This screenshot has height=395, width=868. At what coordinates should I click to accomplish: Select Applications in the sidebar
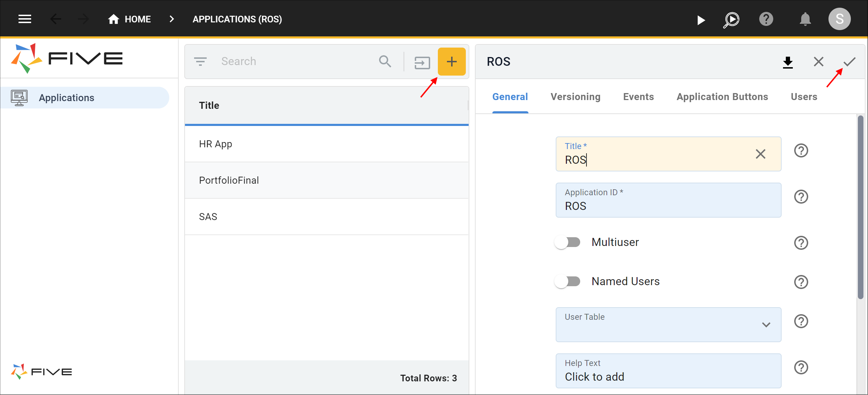85,98
